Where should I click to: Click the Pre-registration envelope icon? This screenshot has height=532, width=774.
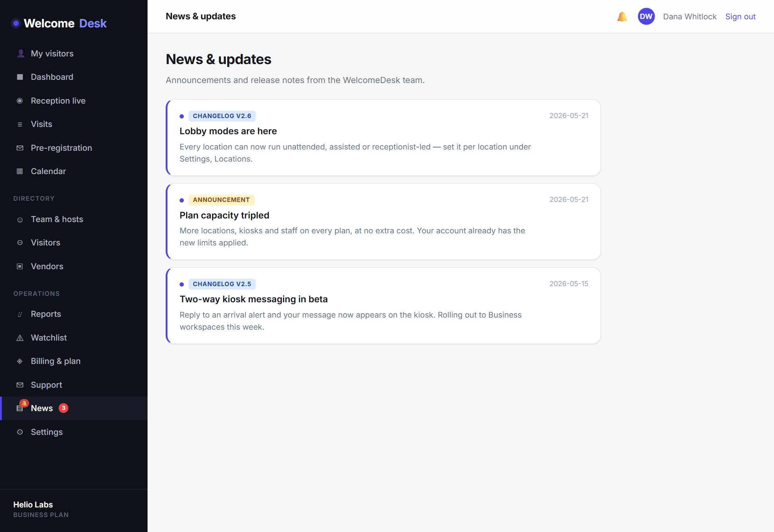[20, 148]
